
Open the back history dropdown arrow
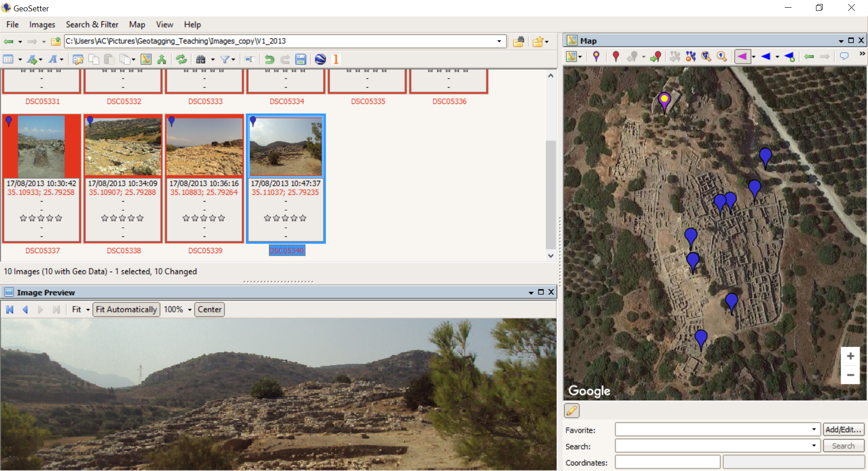[x=20, y=42]
